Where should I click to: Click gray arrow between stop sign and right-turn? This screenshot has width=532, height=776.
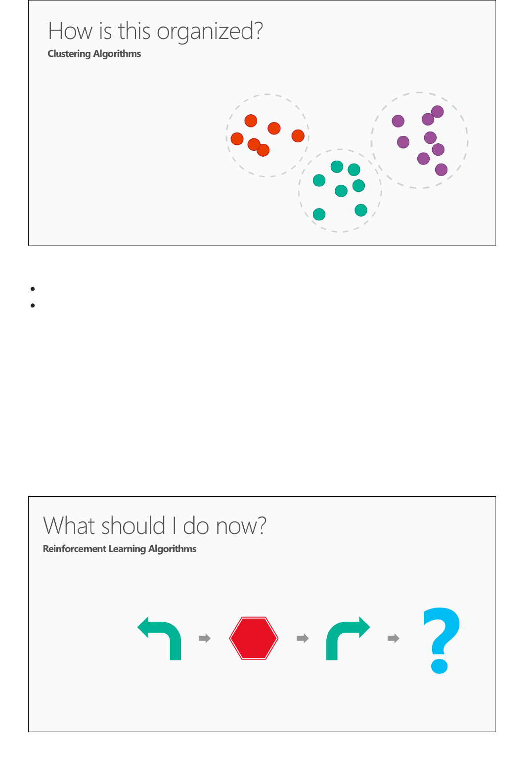coord(303,639)
